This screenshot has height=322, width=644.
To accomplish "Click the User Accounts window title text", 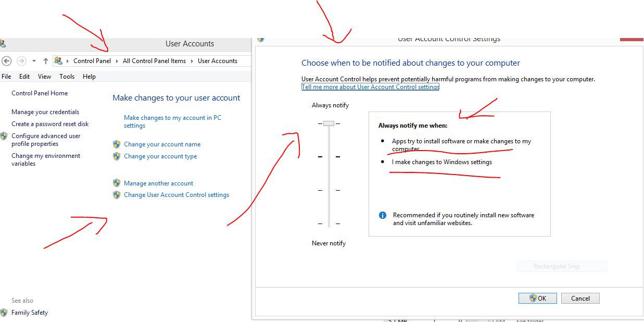I will 190,44.
